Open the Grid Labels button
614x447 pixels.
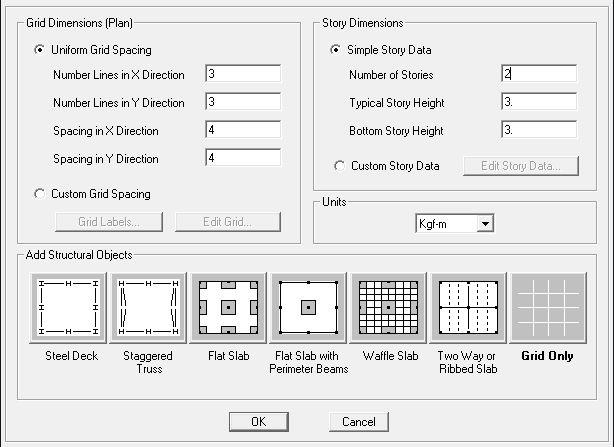coord(109,222)
